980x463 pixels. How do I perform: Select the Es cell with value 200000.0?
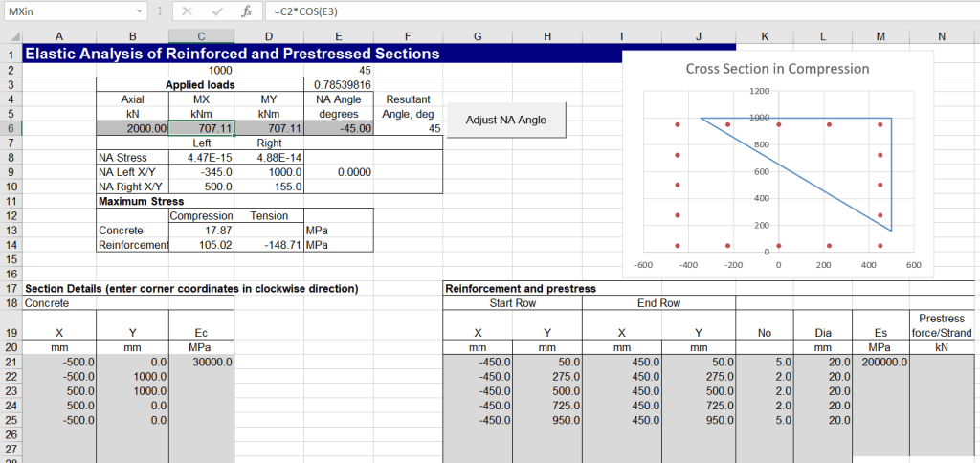point(880,363)
